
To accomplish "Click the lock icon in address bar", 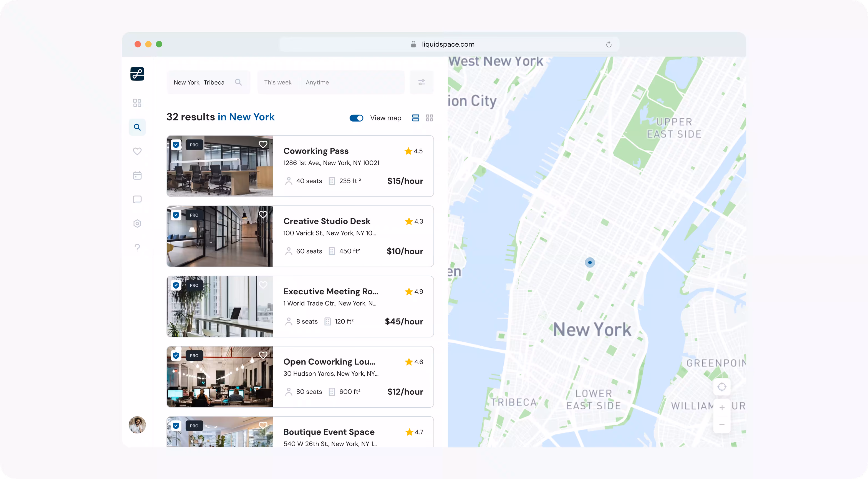I will click(413, 44).
